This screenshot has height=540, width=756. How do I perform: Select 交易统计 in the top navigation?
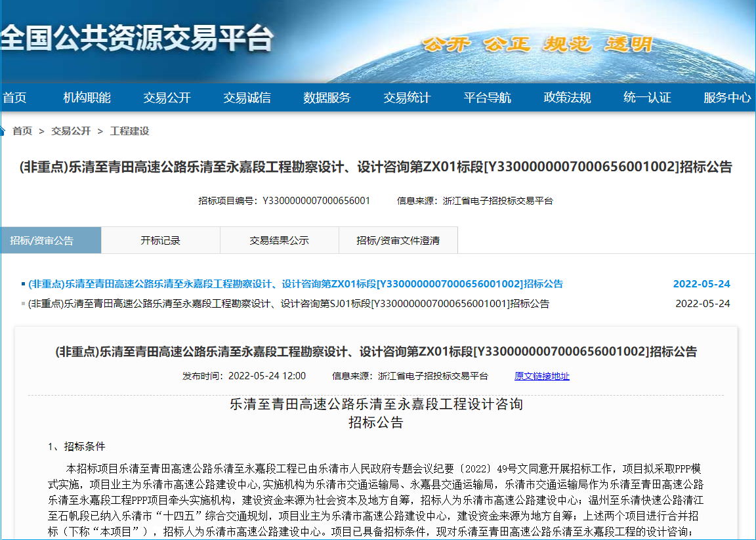click(x=407, y=98)
